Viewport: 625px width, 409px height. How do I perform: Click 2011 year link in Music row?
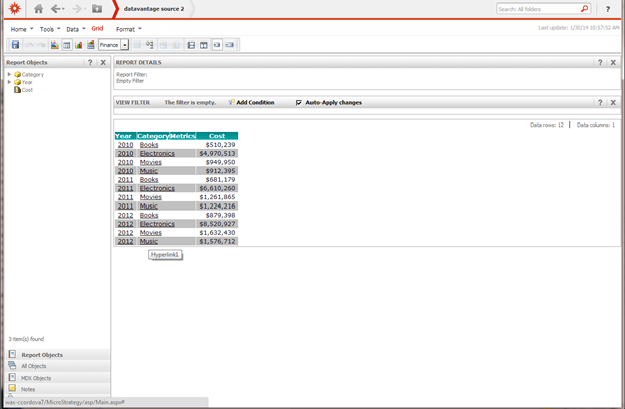tap(125, 206)
